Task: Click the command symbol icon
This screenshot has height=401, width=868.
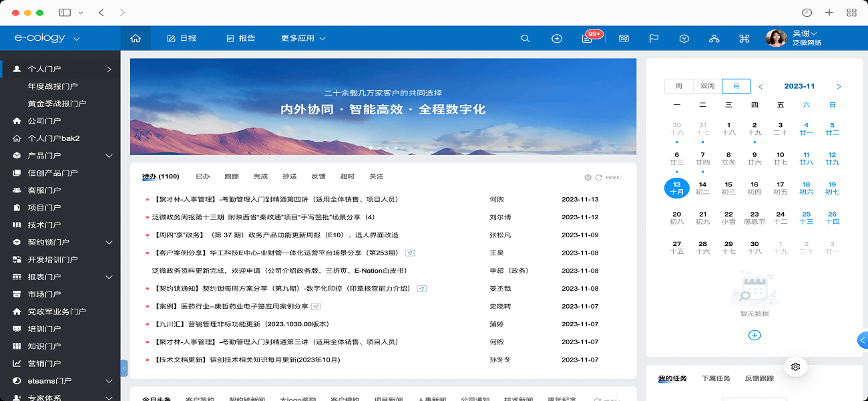Action: 744,39
